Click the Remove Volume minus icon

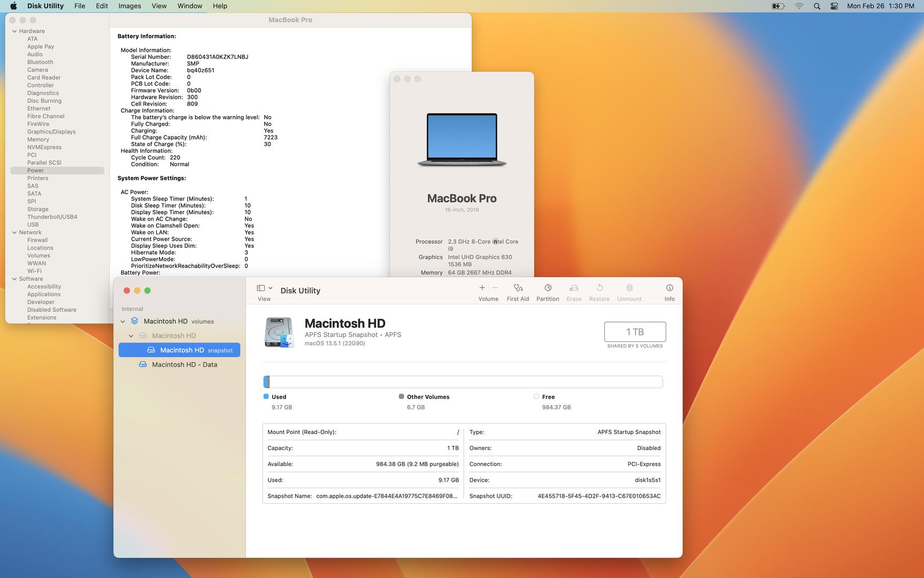pos(495,288)
